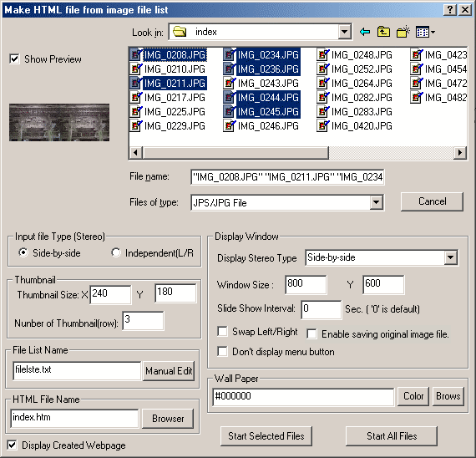Click the Slide Show Interval field
The height and width of the screenshot is (458, 476).
322,310
